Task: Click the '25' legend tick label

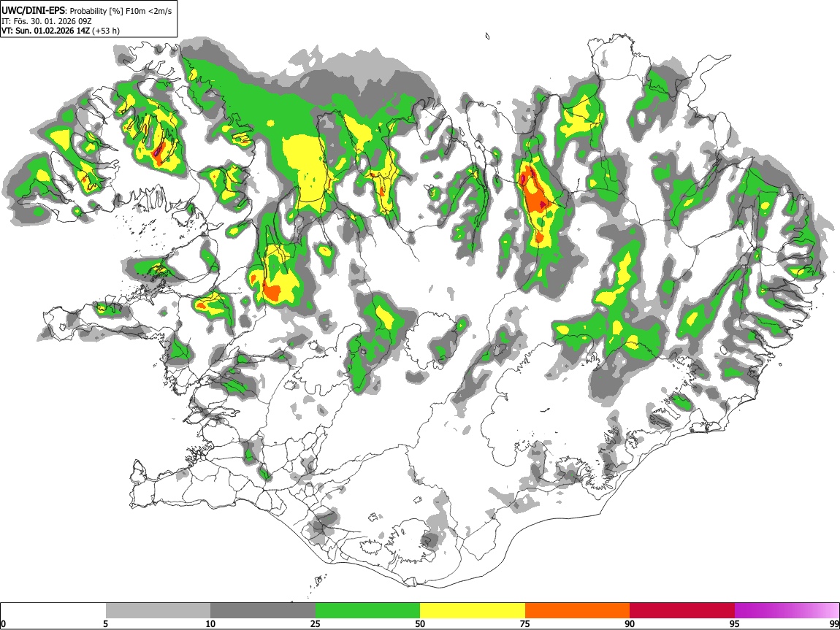Action: point(316,623)
